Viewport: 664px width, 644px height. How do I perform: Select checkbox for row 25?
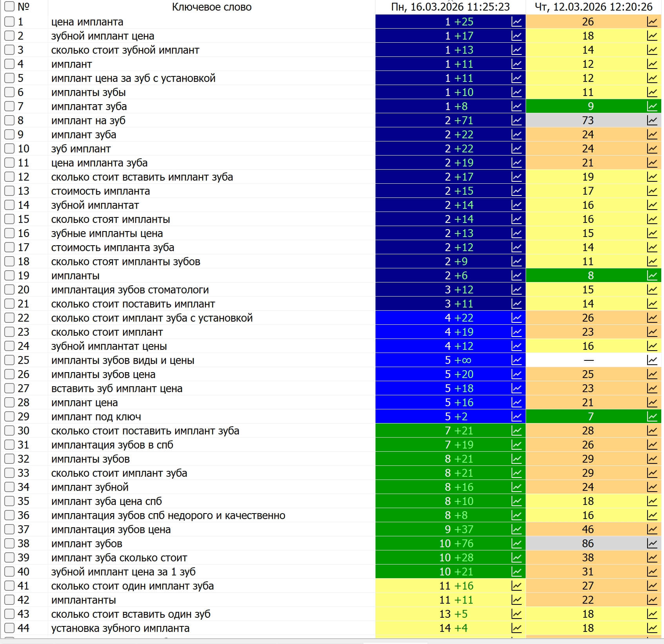tap(9, 360)
